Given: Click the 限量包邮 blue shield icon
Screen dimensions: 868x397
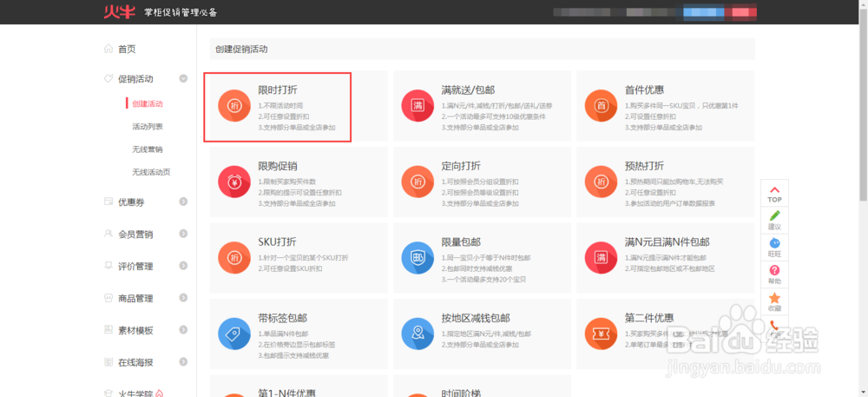Looking at the screenshot, I should click(418, 257).
